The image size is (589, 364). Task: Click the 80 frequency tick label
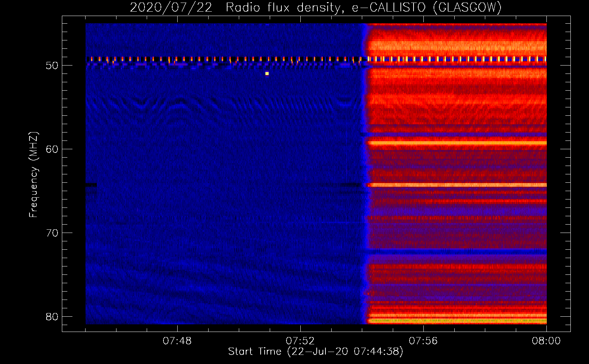(x=52, y=317)
